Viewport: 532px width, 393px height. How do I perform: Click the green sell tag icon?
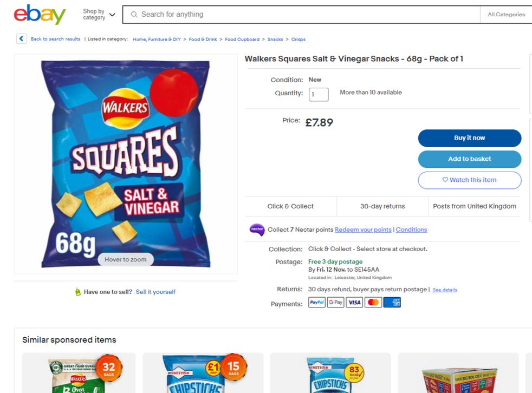coord(78,292)
